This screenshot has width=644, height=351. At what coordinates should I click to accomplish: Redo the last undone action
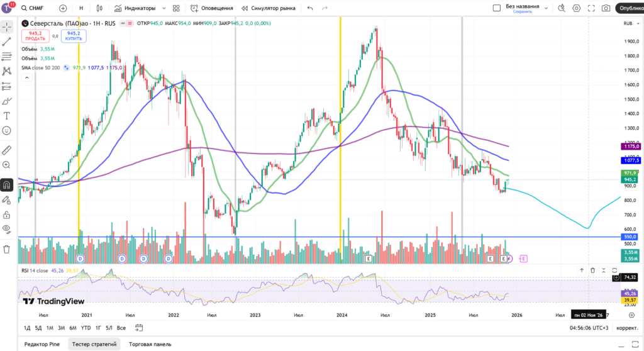(325, 8)
